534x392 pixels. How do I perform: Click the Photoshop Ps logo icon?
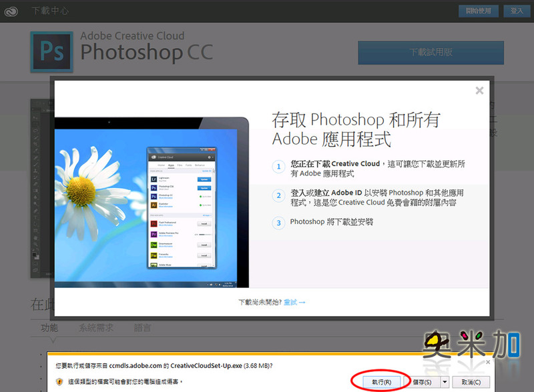pyautogui.click(x=52, y=52)
